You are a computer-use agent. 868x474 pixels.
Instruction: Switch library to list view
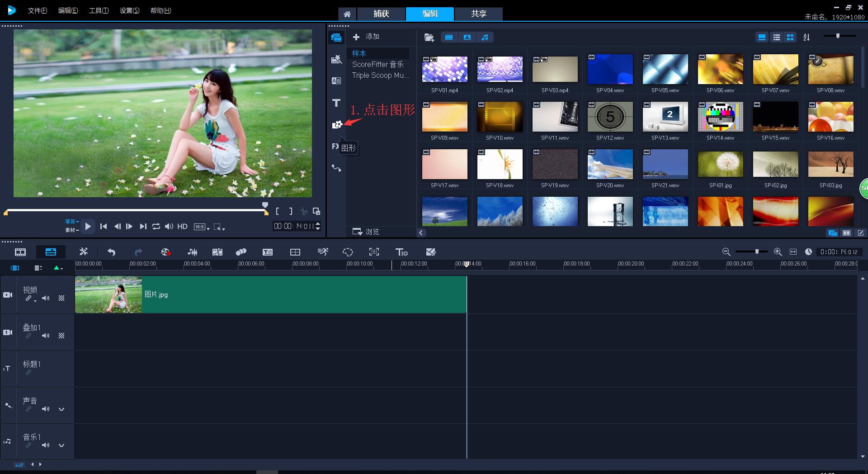(x=776, y=37)
